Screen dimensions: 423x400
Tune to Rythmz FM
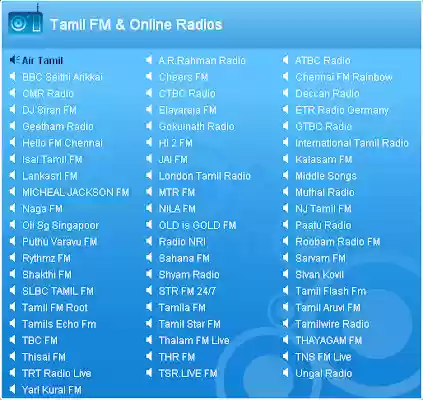point(46,258)
